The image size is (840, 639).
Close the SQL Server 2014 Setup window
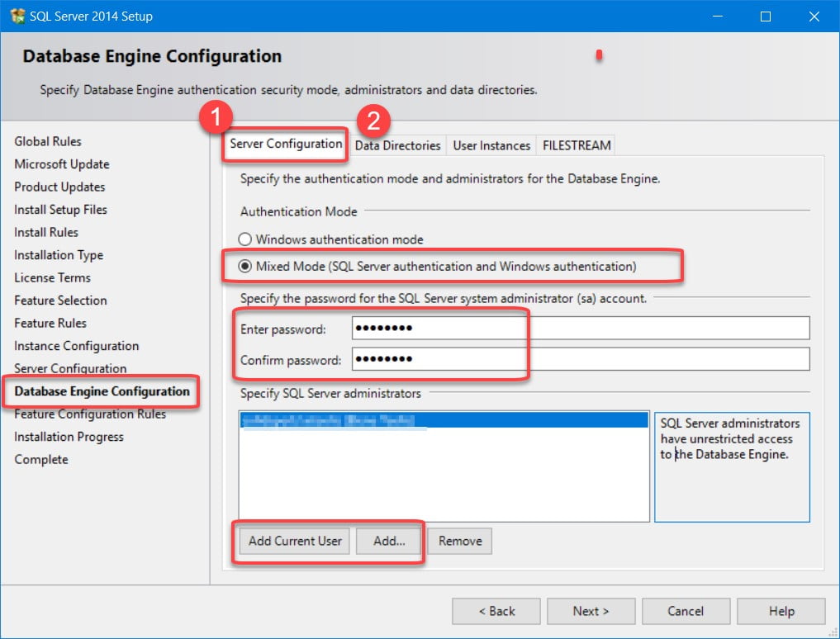[814, 16]
